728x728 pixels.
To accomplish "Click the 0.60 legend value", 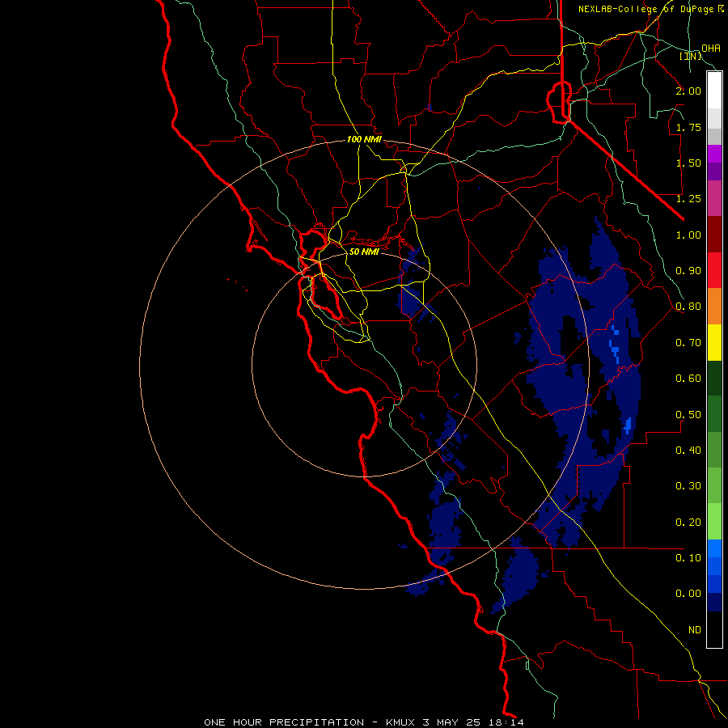I will tap(688, 379).
